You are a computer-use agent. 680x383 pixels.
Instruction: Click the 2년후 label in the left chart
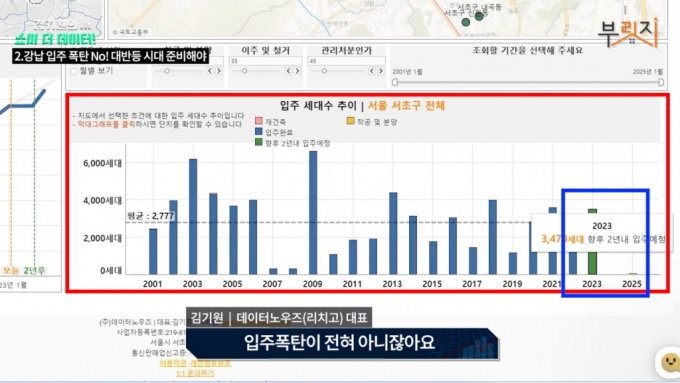click(x=34, y=271)
